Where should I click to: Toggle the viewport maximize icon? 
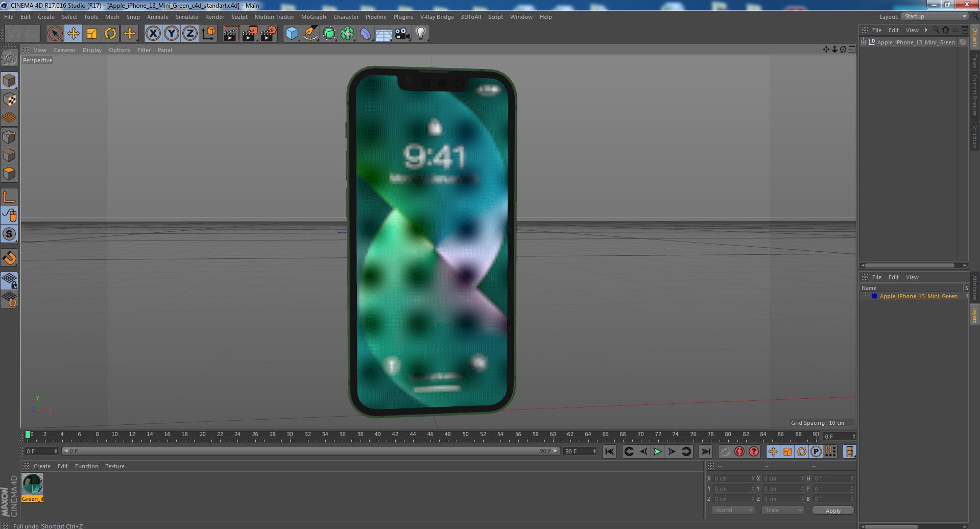(852, 50)
